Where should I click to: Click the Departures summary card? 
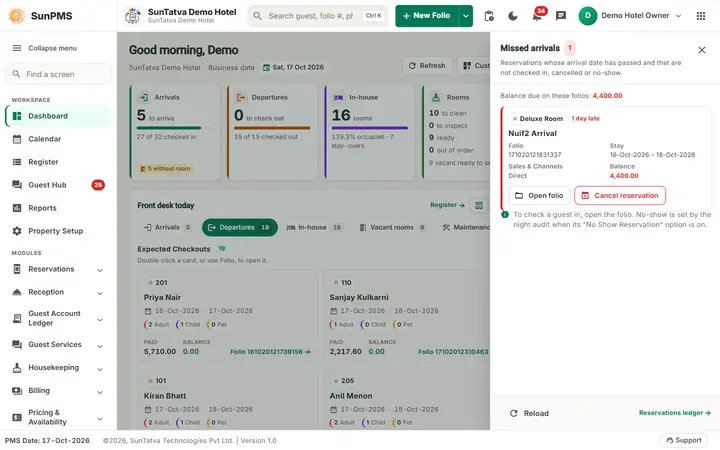(x=272, y=132)
